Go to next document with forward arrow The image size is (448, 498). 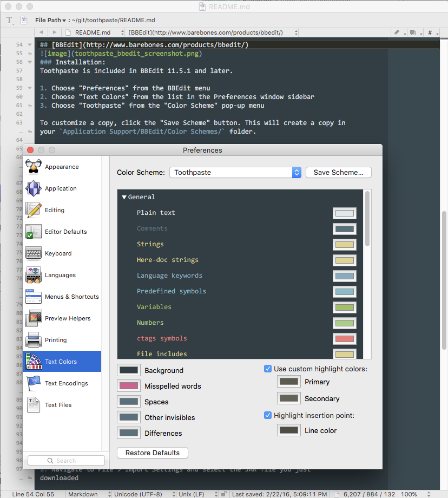pyautogui.click(x=55, y=32)
